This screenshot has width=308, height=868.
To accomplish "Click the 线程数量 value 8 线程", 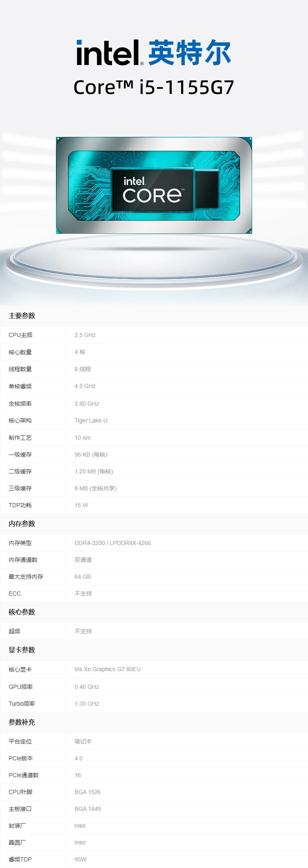I will [x=83, y=369].
